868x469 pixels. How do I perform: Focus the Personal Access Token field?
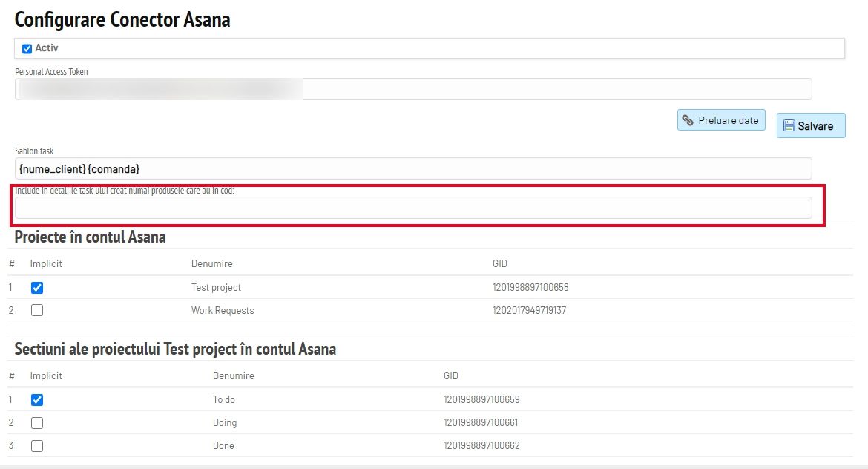point(413,89)
